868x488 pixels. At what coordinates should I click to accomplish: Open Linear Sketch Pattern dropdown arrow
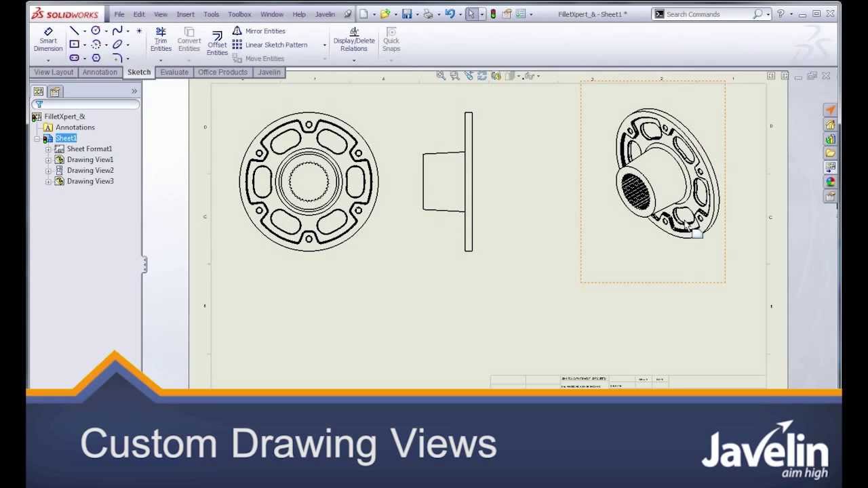(x=324, y=45)
